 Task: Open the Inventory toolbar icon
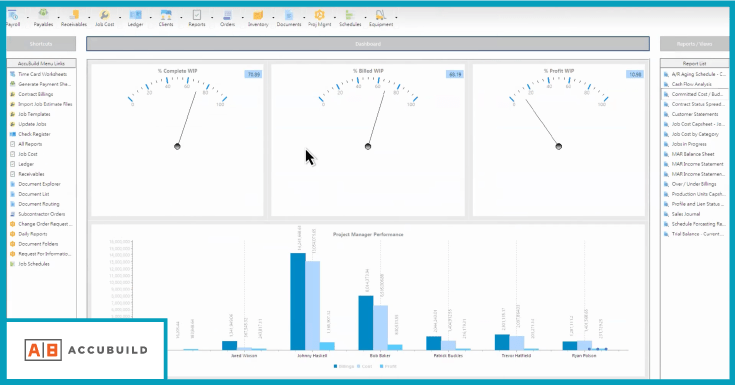[258, 18]
